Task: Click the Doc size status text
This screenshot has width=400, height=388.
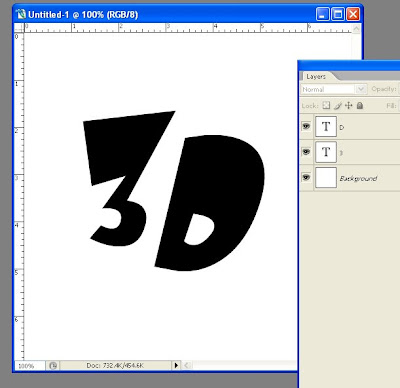Action: (115, 366)
